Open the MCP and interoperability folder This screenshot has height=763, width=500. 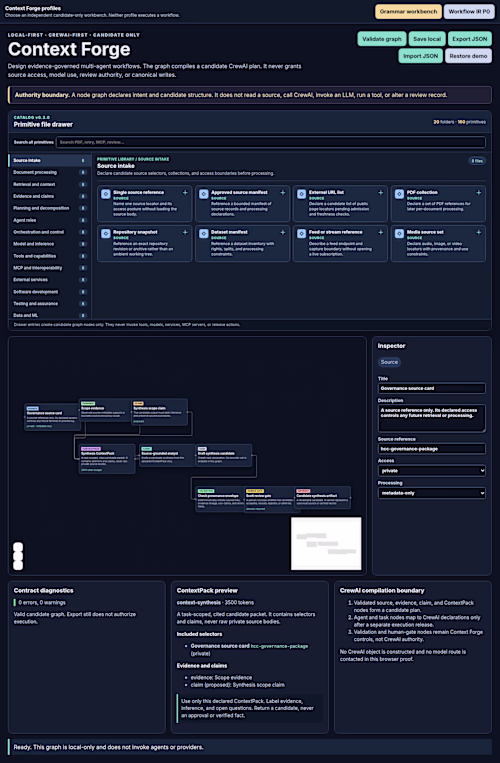click(x=49, y=268)
